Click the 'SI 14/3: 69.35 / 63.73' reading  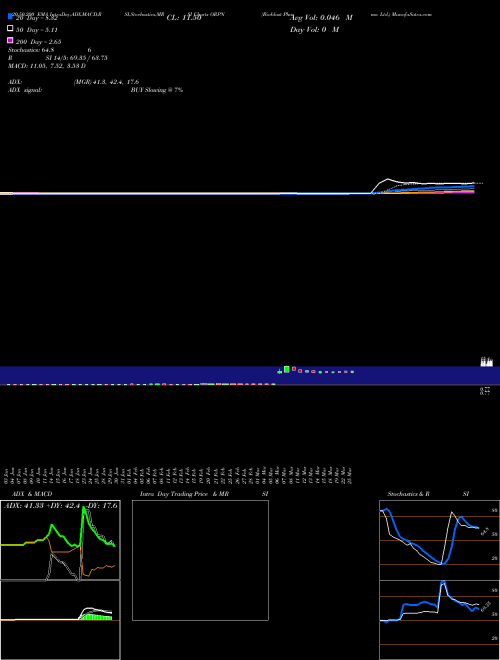76,58
